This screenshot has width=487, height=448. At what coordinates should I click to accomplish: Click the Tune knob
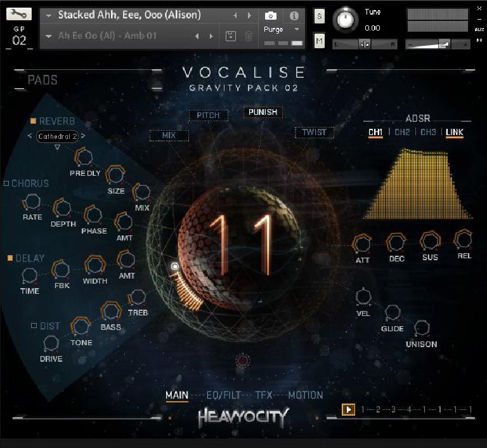point(346,19)
